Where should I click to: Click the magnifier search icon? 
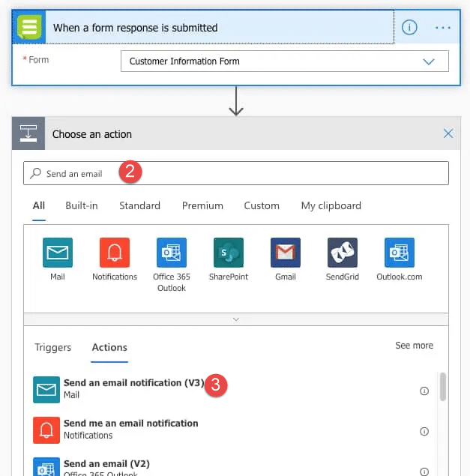(x=35, y=173)
